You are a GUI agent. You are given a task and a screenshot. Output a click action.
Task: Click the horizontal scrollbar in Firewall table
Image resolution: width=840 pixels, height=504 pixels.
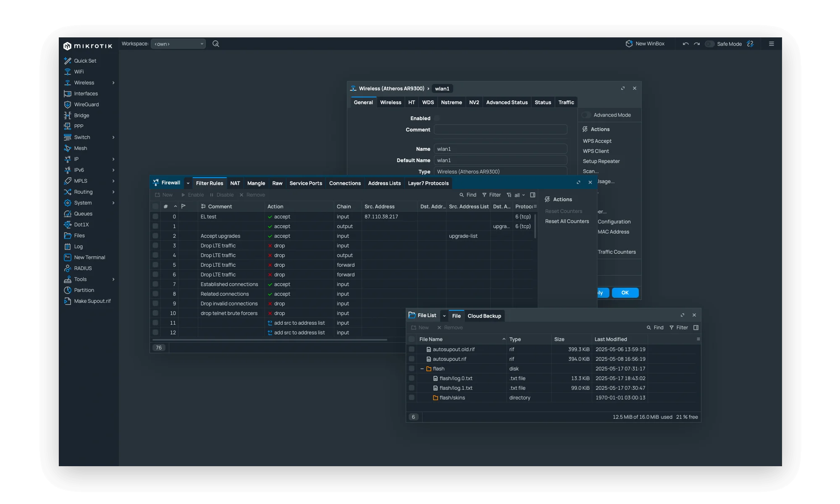coord(269,339)
